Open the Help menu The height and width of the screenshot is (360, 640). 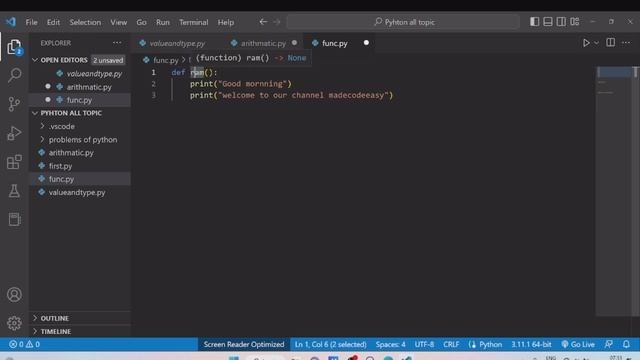coord(225,22)
